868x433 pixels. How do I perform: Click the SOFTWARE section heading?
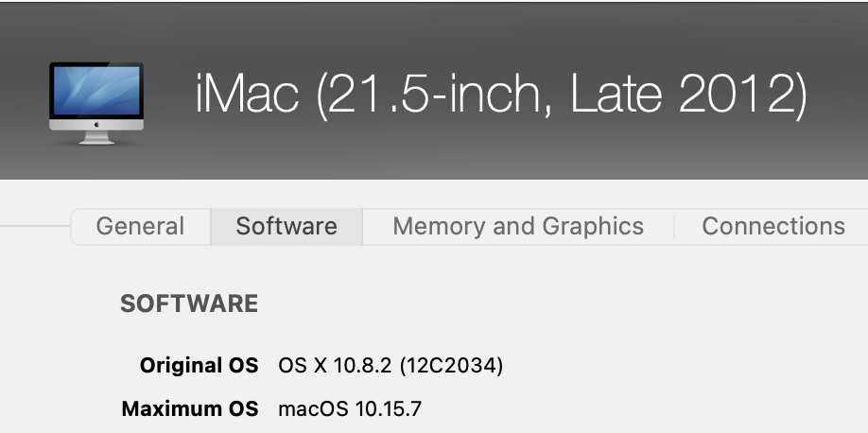[189, 303]
